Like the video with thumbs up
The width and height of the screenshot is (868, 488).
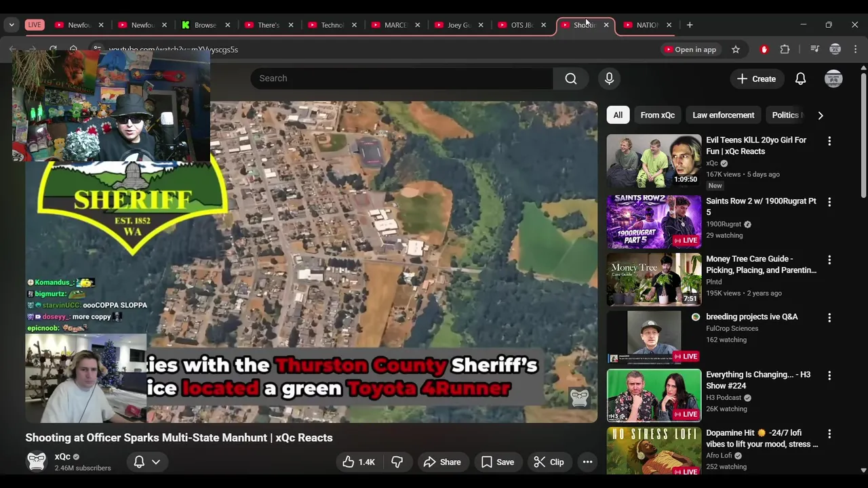tap(359, 462)
